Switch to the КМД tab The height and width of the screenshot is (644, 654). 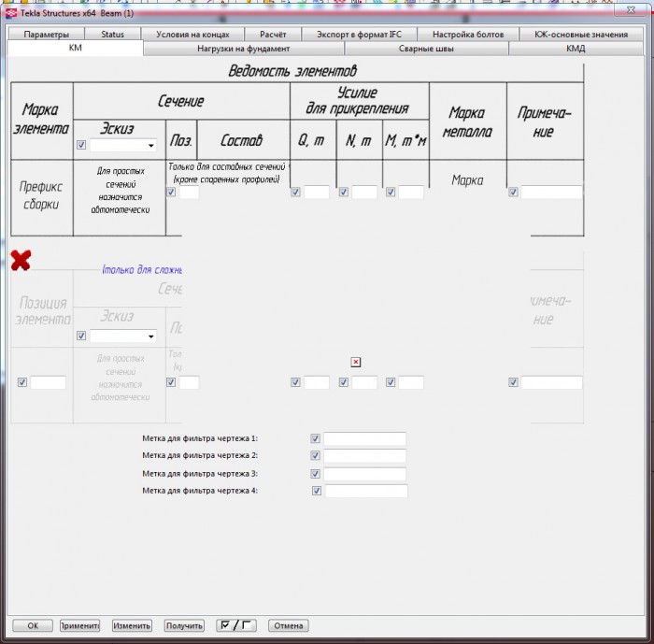[576, 49]
